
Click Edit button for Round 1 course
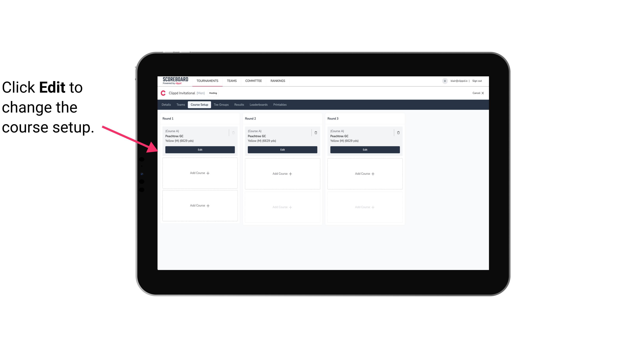coord(200,149)
